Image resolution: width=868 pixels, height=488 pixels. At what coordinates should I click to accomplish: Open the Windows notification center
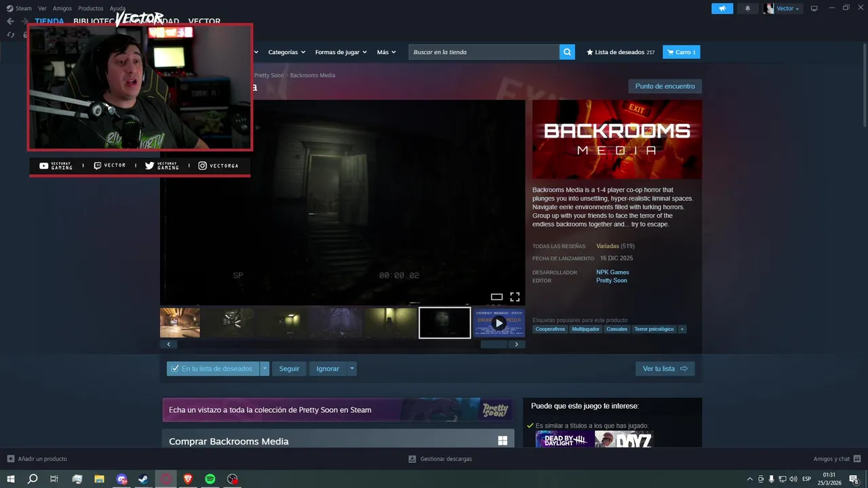pos(854,479)
